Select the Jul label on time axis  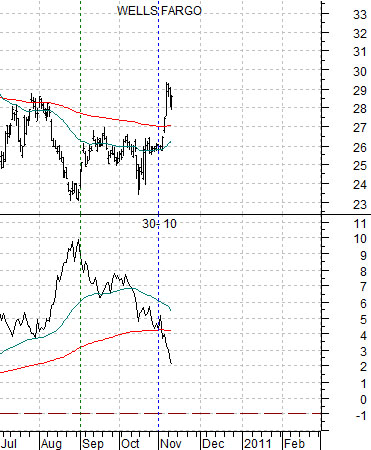tap(9, 444)
